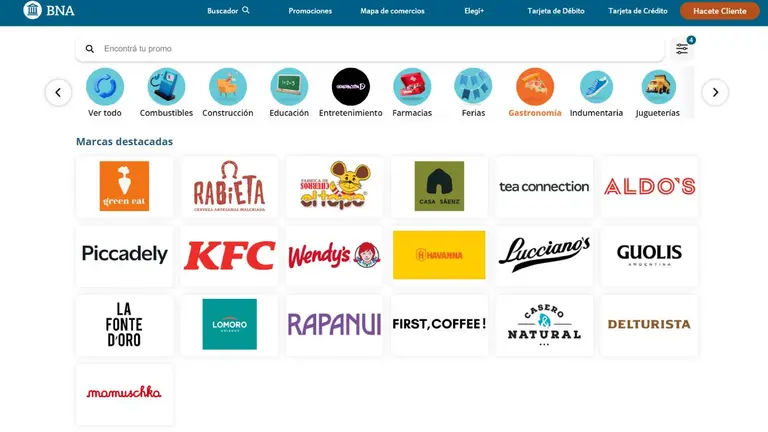Select the Combustibles category icon
This screenshot has width=768, height=432.
coord(166,87)
